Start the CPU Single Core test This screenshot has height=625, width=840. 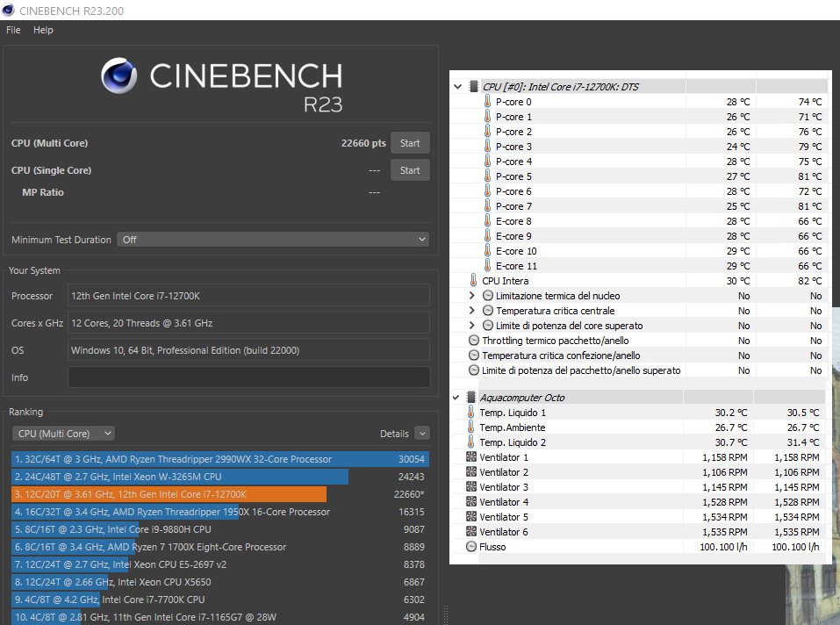tap(410, 170)
